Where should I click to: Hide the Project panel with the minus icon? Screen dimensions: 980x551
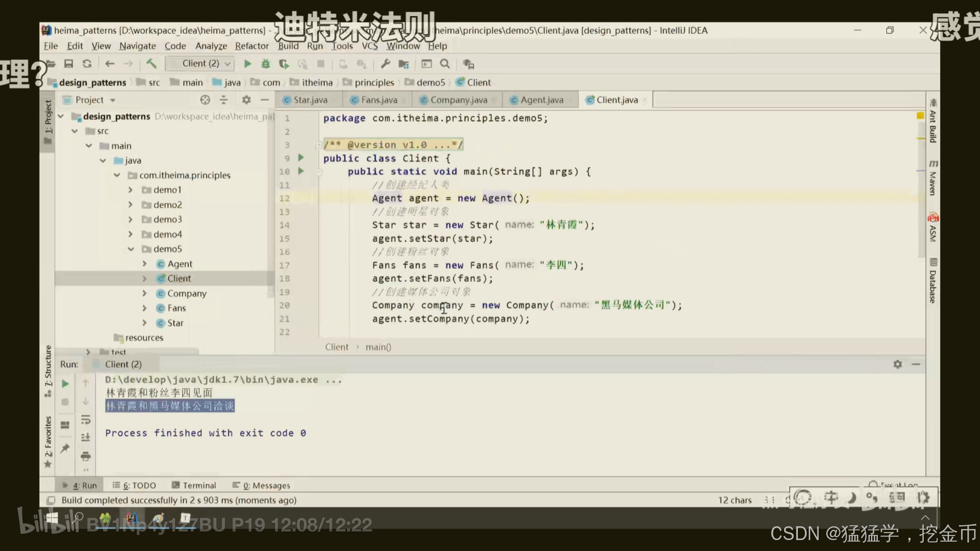[x=265, y=100]
